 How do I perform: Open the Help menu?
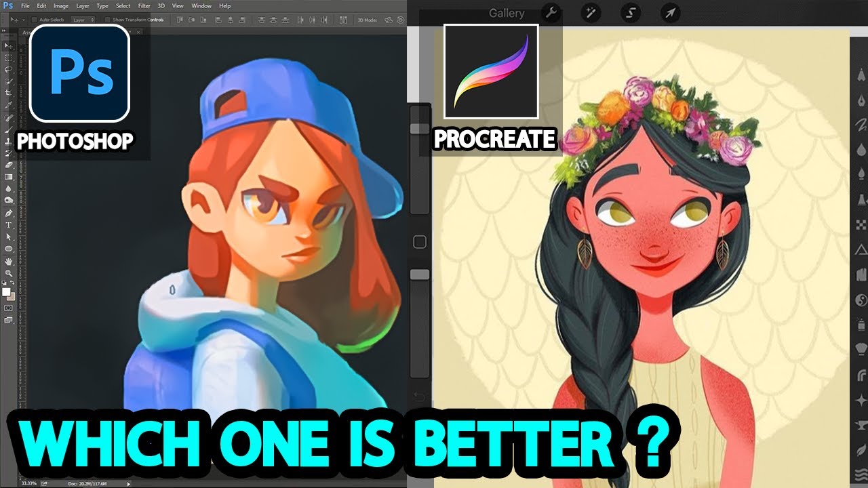point(224,5)
